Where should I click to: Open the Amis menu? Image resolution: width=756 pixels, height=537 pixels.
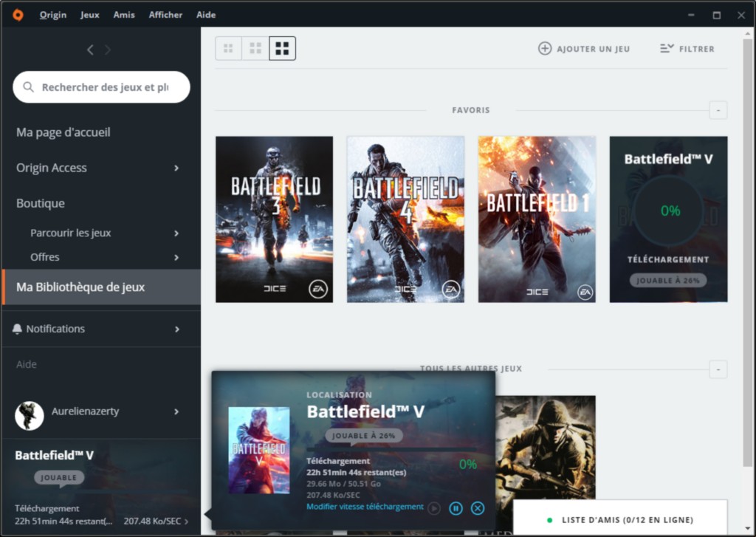(124, 15)
